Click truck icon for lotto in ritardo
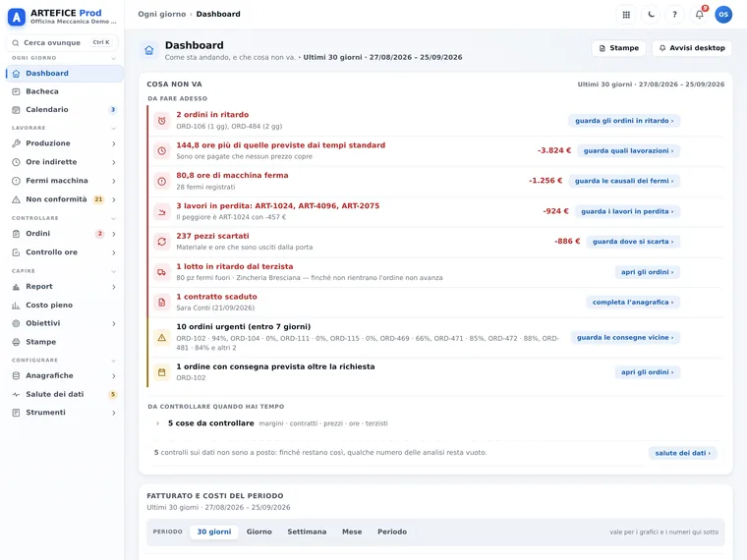This screenshot has height=560, width=747. [162, 272]
